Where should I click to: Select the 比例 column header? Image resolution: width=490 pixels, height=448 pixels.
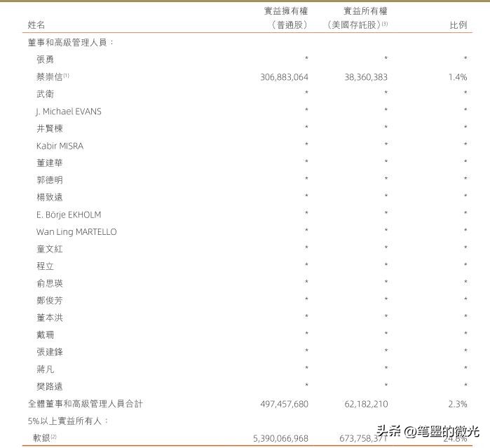pyautogui.click(x=458, y=25)
